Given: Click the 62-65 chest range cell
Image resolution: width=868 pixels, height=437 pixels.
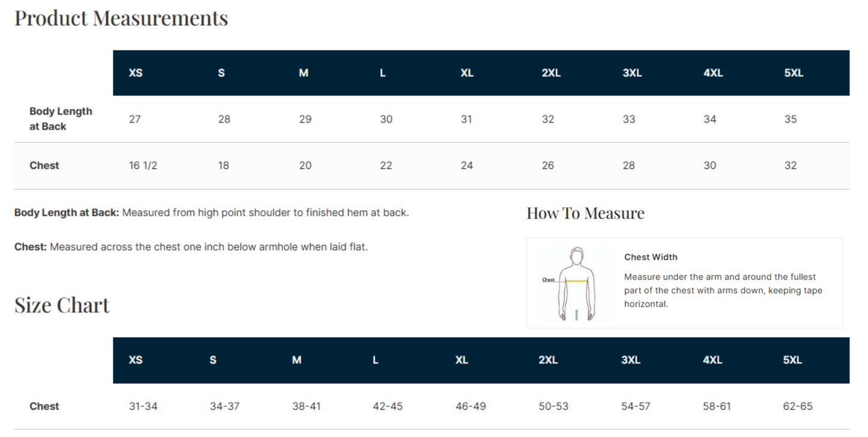Looking at the screenshot, I should [798, 406].
